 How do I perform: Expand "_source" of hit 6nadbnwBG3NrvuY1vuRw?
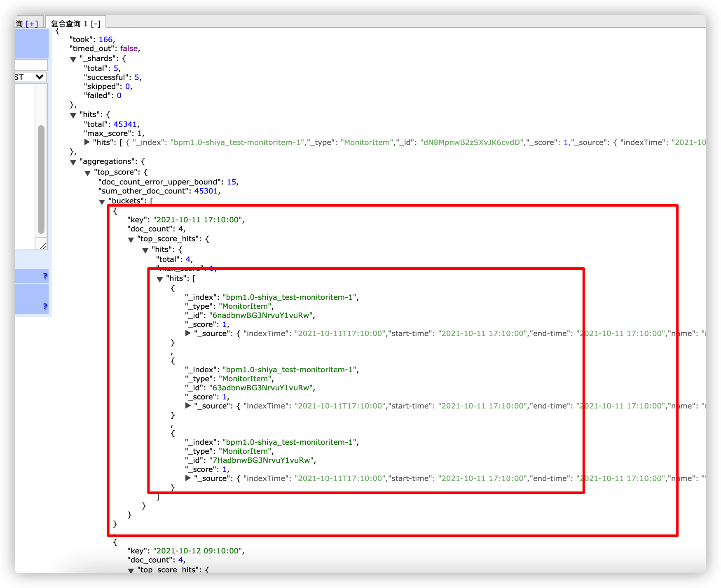click(188, 333)
